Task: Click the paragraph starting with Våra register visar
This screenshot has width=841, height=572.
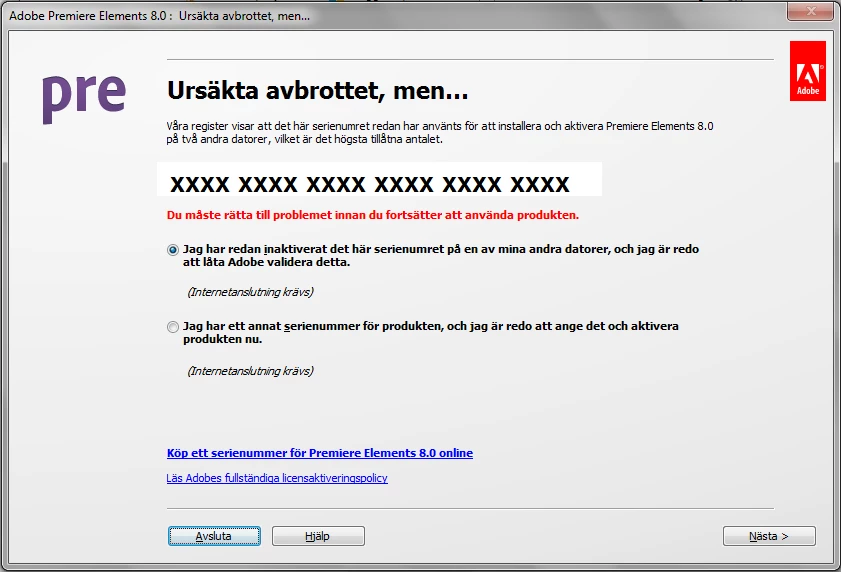Action: point(440,133)
